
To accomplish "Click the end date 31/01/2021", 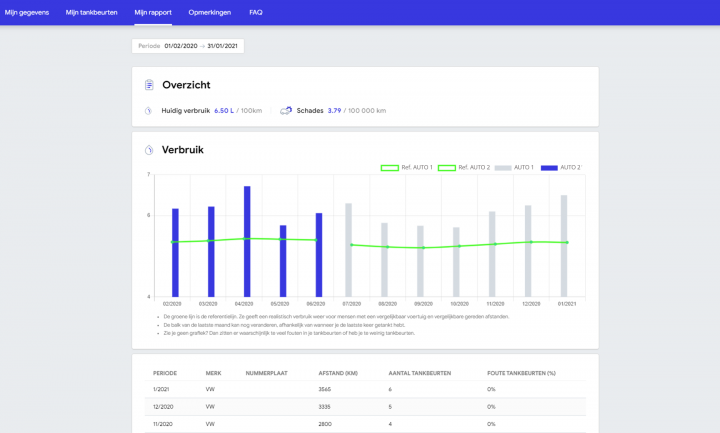I will (222, 46).
